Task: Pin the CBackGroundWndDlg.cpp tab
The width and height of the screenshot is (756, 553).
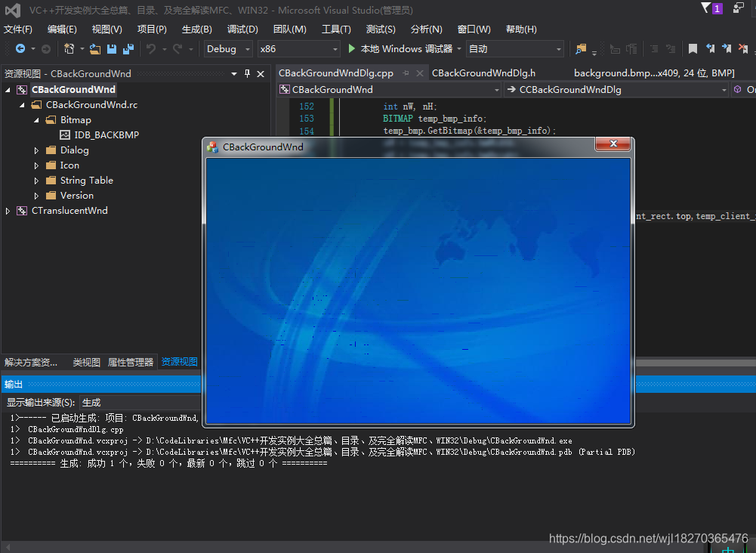Action: pyautogui.click(x=406, y=73)
